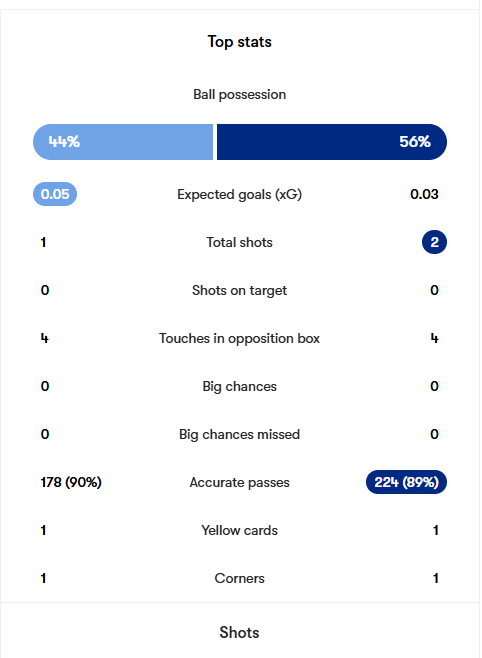Image resolution: width=482 pixels, height=658 pixels.
Task: Click the Big chances label
Action: pos(240,386)
